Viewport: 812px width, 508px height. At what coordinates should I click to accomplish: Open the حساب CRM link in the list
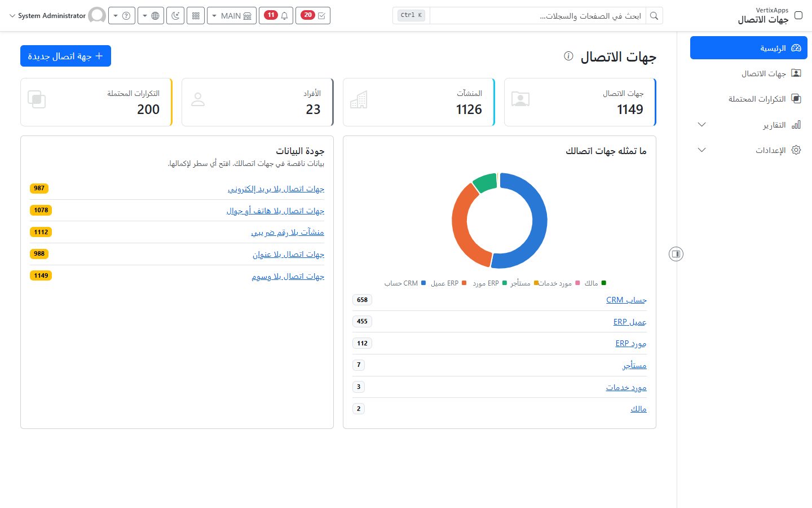626,300
